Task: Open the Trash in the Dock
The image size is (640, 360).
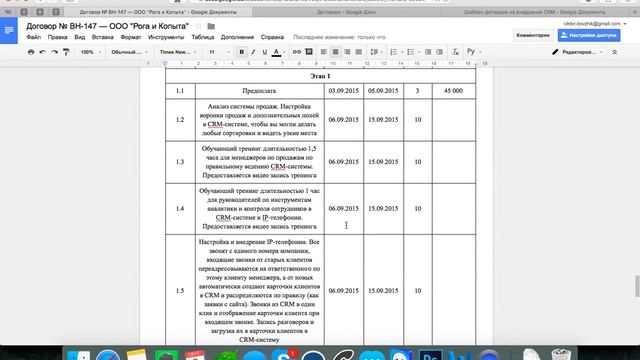Action: [561, 354]
